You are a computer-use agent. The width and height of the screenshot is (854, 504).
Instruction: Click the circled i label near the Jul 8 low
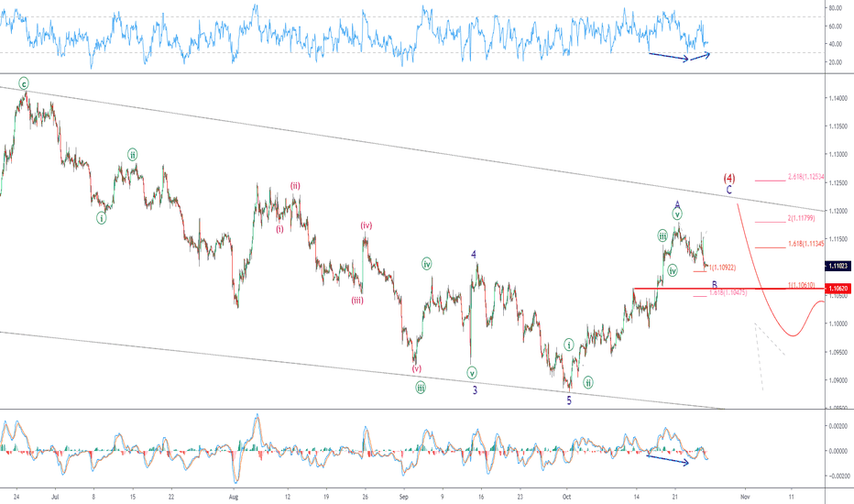click(102, 218)
